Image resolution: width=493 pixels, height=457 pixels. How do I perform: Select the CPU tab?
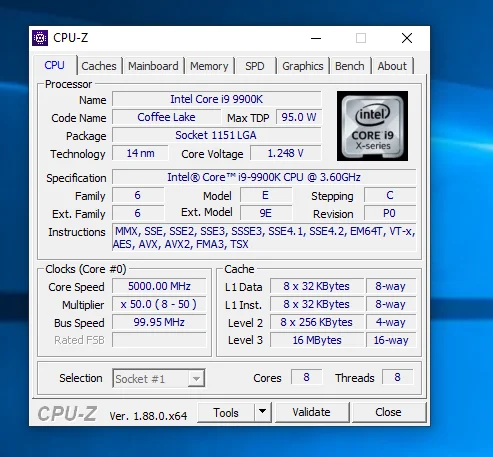55,65
